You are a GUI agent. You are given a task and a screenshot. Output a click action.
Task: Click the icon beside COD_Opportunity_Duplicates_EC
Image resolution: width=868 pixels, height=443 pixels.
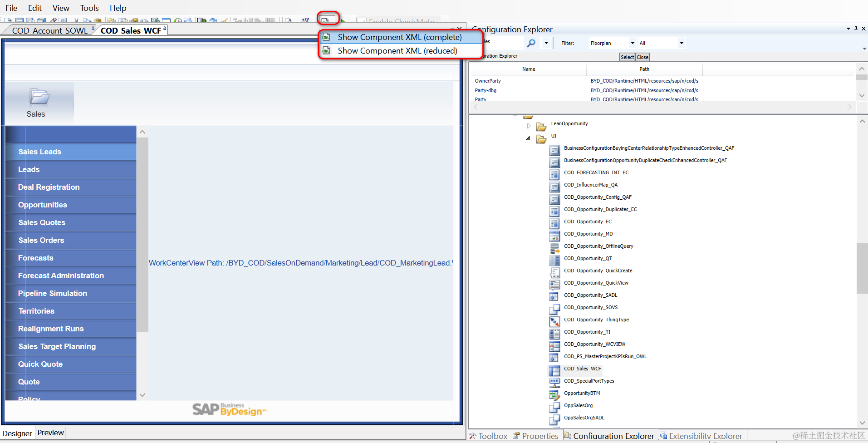(554, 211)
